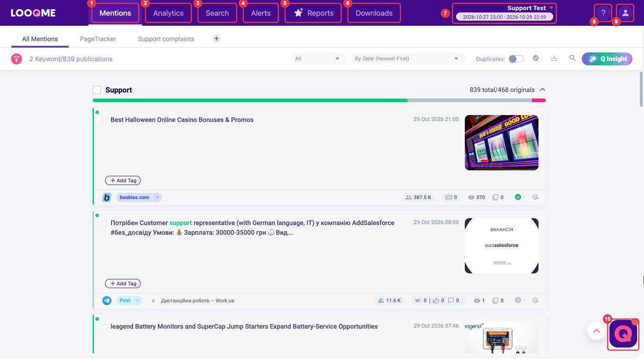Image resolution: width=644 pixels, height=359 pixels.
Task: Open the user profile icon
Action: click(x=626, y=13)
